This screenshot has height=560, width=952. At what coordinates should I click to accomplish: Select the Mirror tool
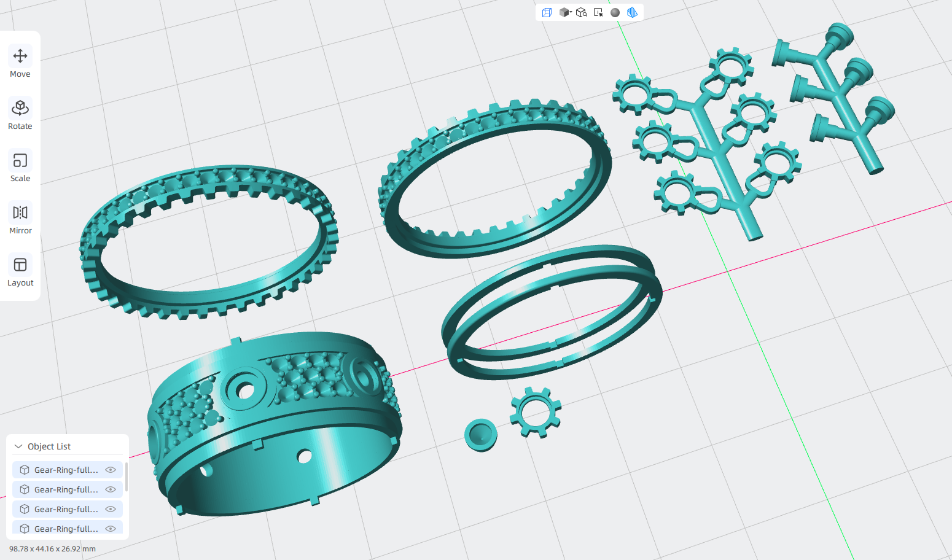coord(20,219)
